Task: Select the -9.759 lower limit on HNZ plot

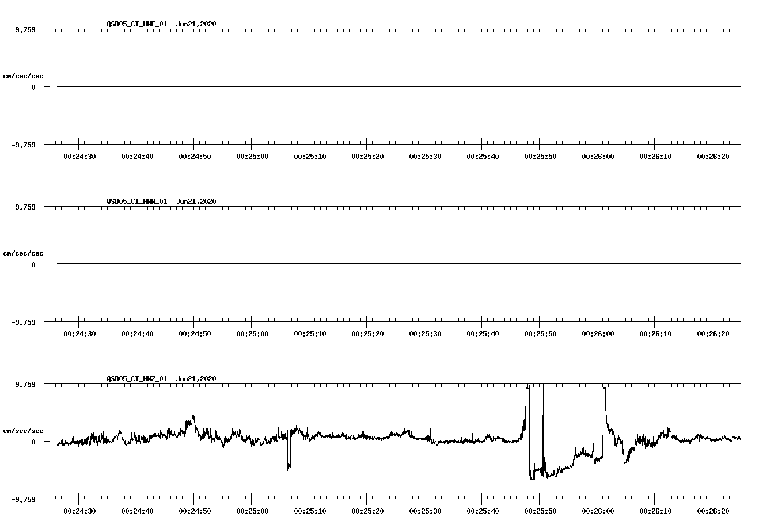Action: tap(23, 500)
